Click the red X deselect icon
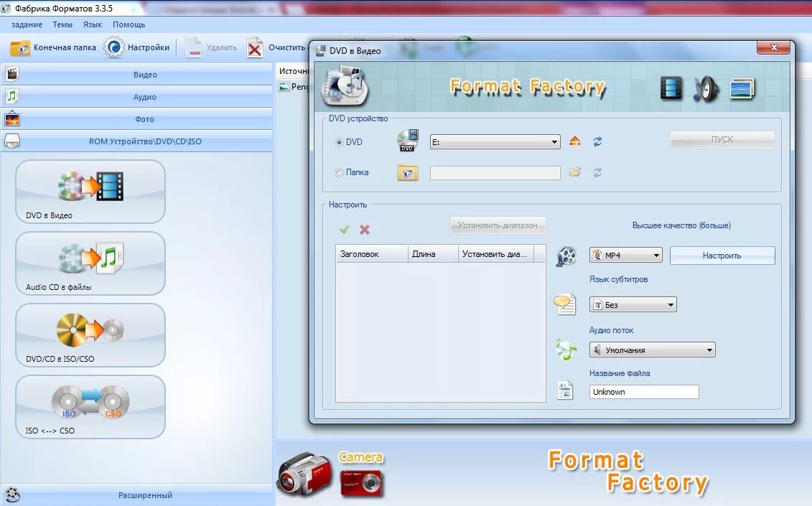812x506 pixels. pos(365,230)
